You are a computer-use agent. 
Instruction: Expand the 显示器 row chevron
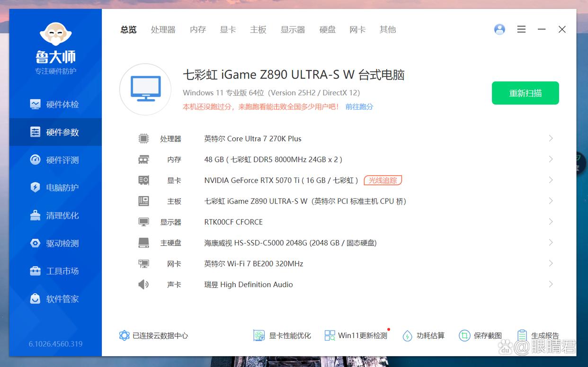point(551,222)
